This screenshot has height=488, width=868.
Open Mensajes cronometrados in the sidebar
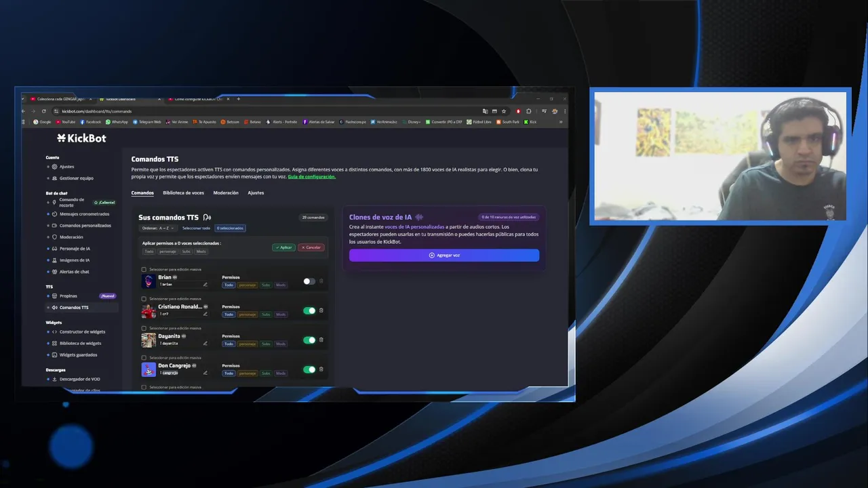point(84,214)
